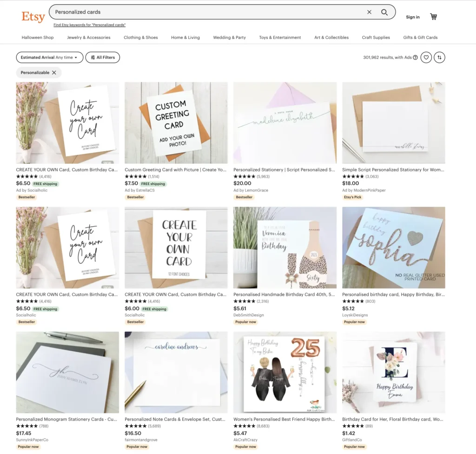Expand the Estimated Arrival dropdown
This screenshot has height=454, width=476.
click(49, 57)
